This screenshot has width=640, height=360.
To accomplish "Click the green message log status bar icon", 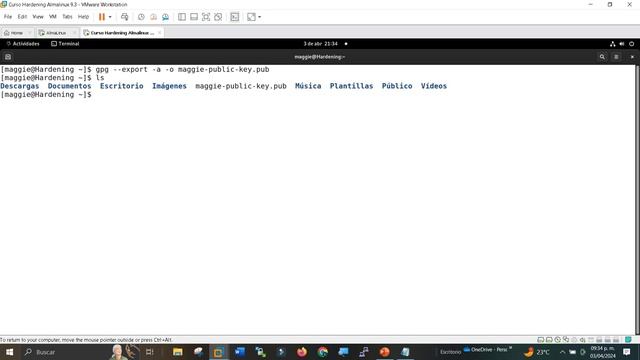I will click(x=628, y=340).
